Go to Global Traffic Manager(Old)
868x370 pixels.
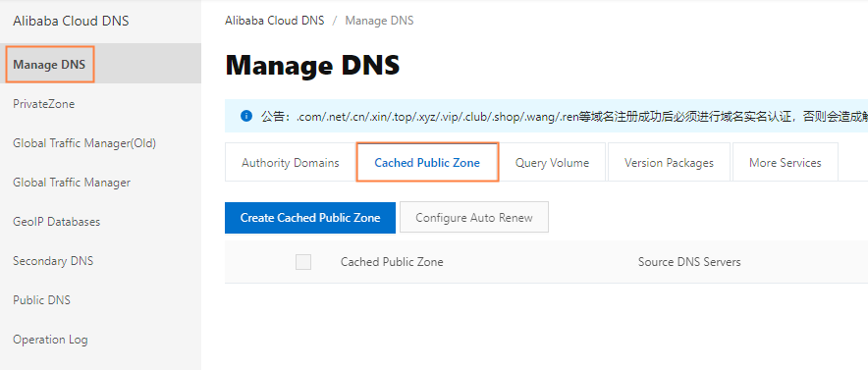click(84, 143)
